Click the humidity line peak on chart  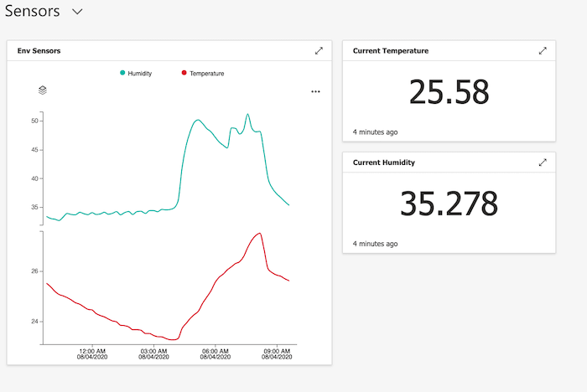click(247, 114)
